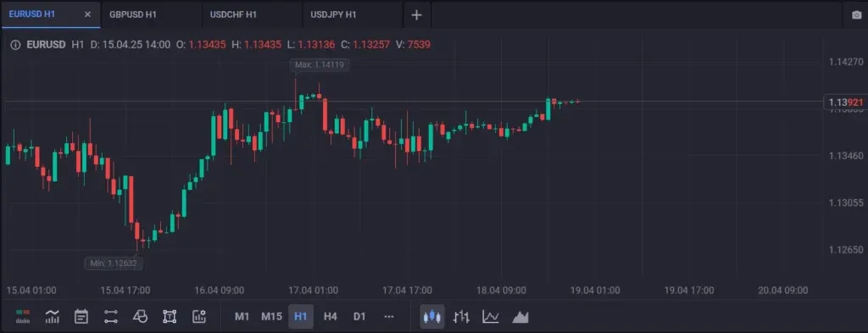Add a new chart tab with plus
The image size is (868, 333).
(x=417, y=15)
